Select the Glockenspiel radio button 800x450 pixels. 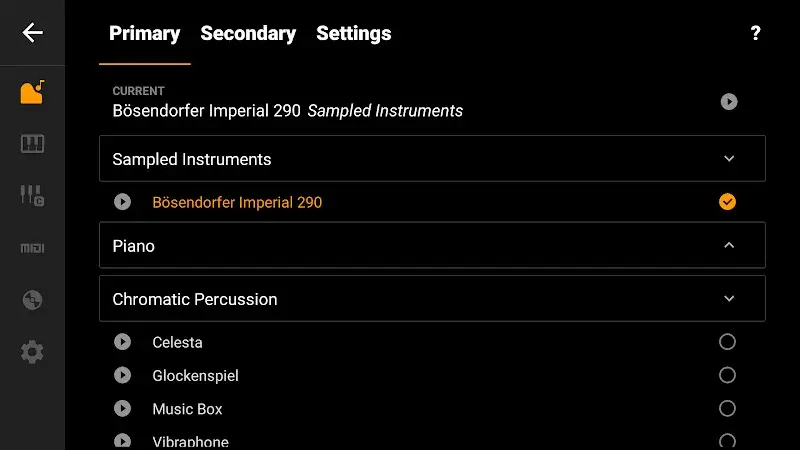pos(727,375)
